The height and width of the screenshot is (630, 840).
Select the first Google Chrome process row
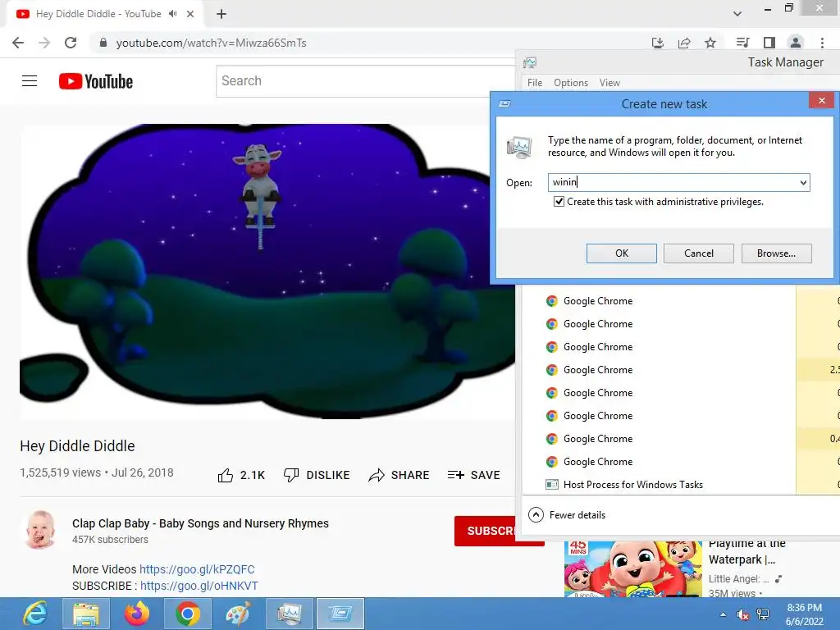click(658, 301)
